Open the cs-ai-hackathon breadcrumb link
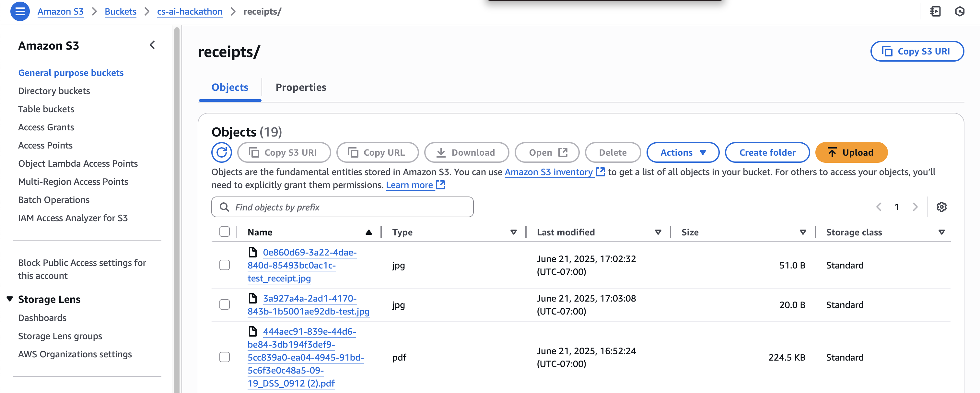This screenshot has width=980, height=393. click(x=190, y=11)
